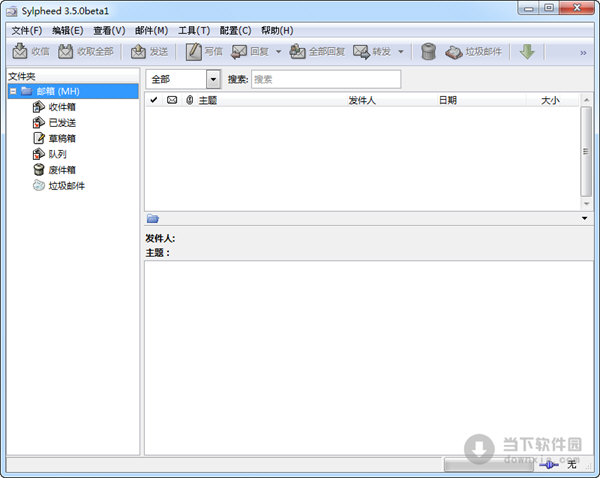Open the 全部 filter combo box
Viewport: 600px width, 478px height.
click(x=183, y=79)
